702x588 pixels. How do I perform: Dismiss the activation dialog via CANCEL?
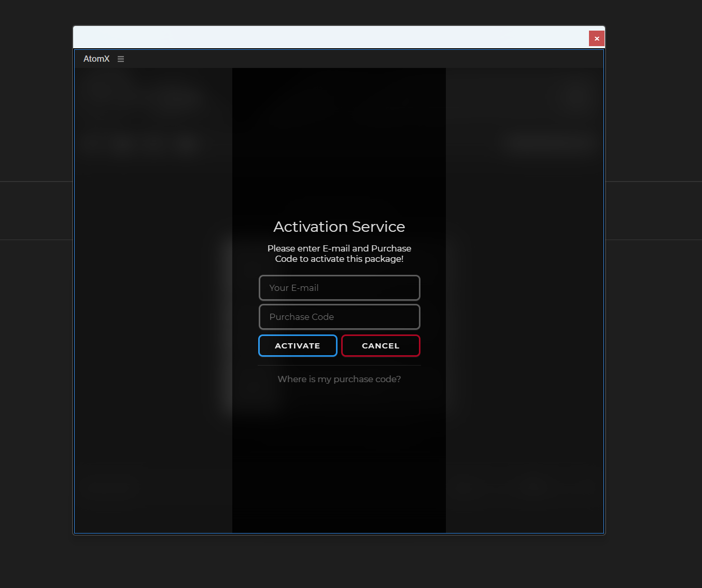(381, 346)
